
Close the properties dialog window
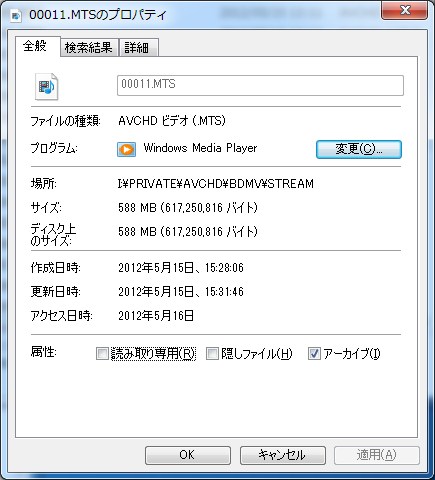(404, 11)
